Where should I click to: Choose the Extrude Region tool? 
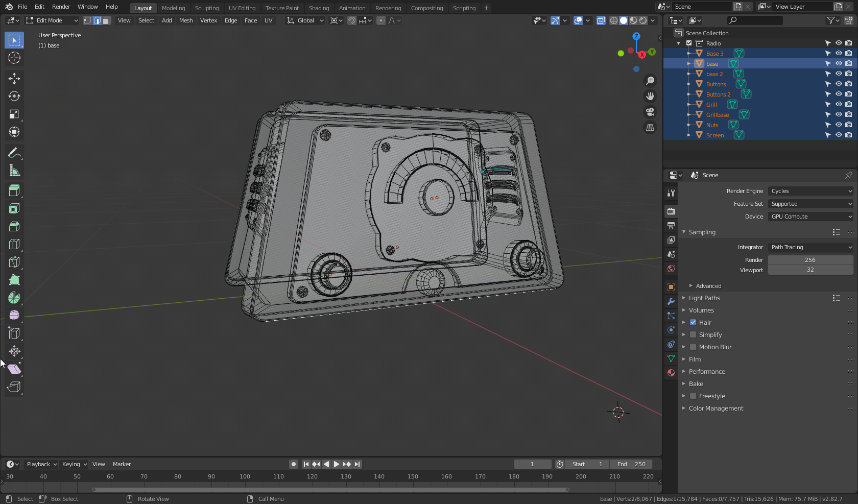(14, 190)
